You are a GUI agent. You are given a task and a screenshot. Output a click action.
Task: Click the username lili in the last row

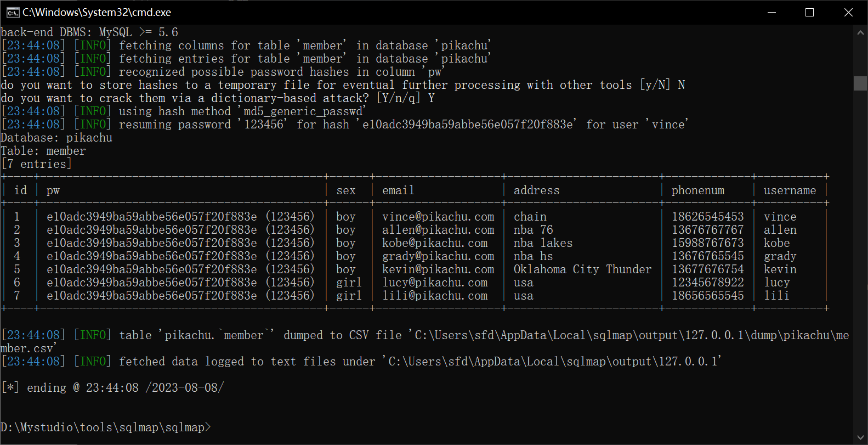pos(776,296)
